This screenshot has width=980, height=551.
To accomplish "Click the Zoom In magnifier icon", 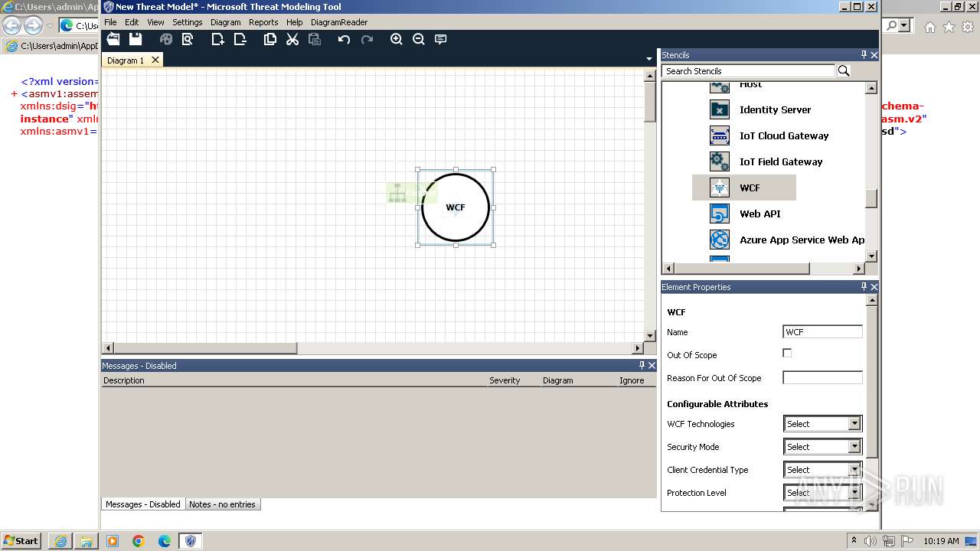I will pyautogui.click(x=397, y=39).
